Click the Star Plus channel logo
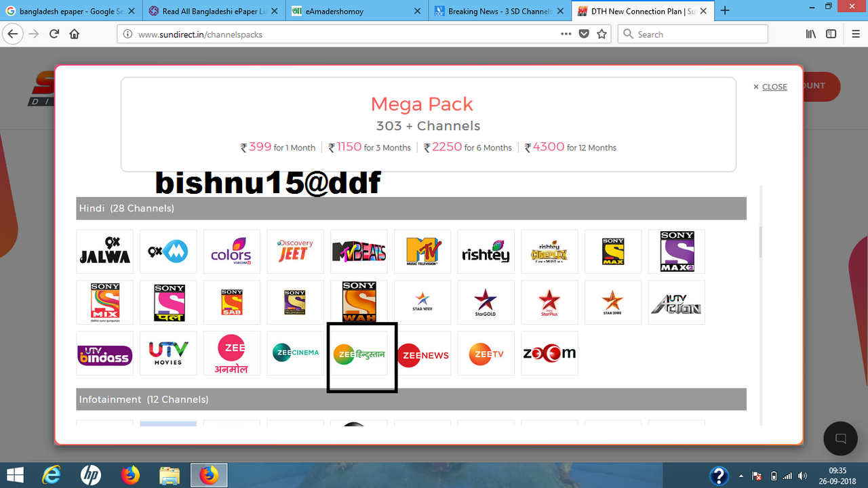The width and height of the screenshot is (868, 488). [x=549, y=302]
